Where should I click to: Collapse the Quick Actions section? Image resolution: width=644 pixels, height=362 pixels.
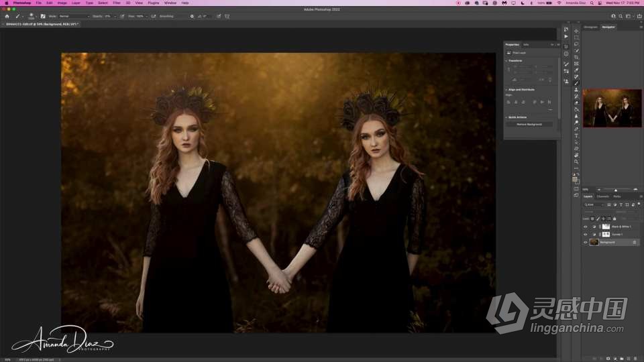tap(506, 117)
